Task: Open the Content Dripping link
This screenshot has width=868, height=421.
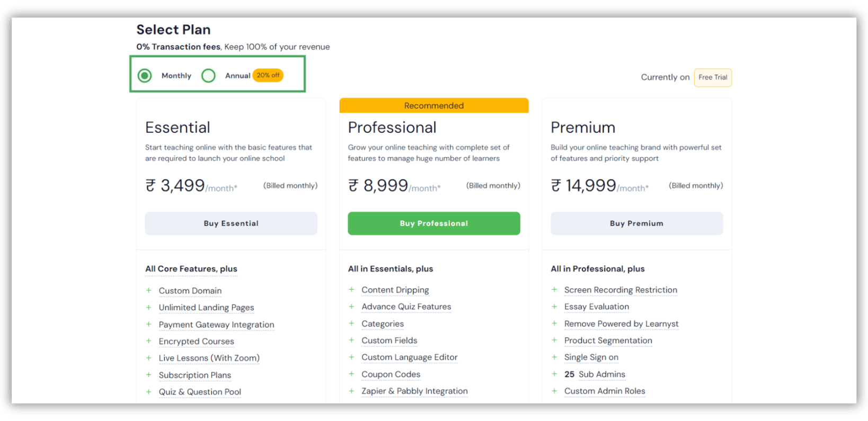Action: coord(395,290)
